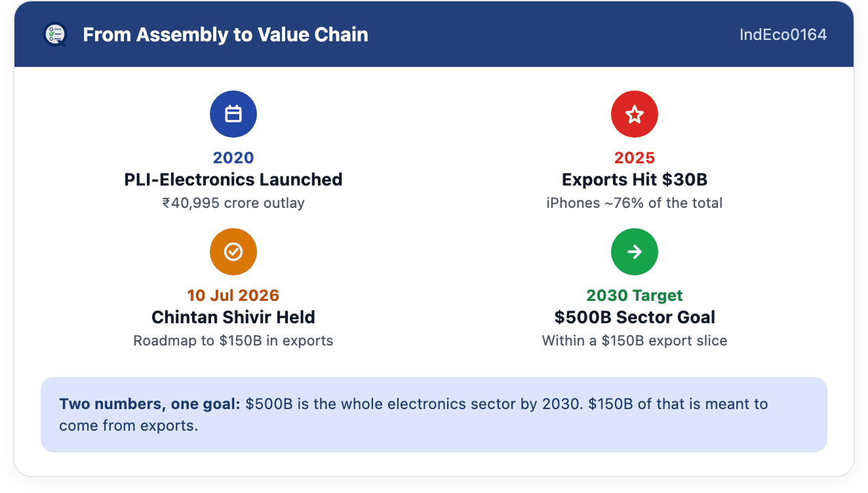Click the 'Within a $150B export slice' caption
The height and width of the screenshot is (493, 868).
(x=634, y=341)
